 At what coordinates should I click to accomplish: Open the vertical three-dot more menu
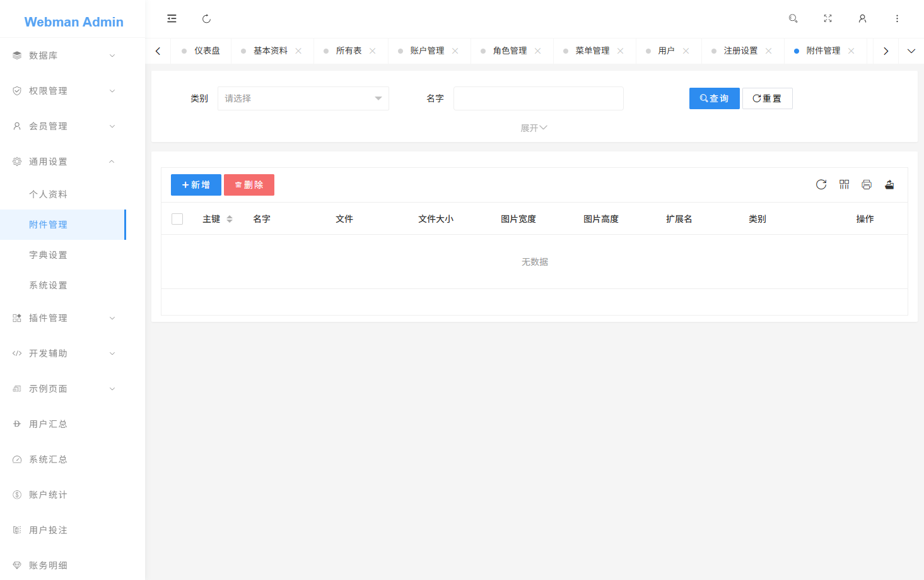[x=897, y=19]
